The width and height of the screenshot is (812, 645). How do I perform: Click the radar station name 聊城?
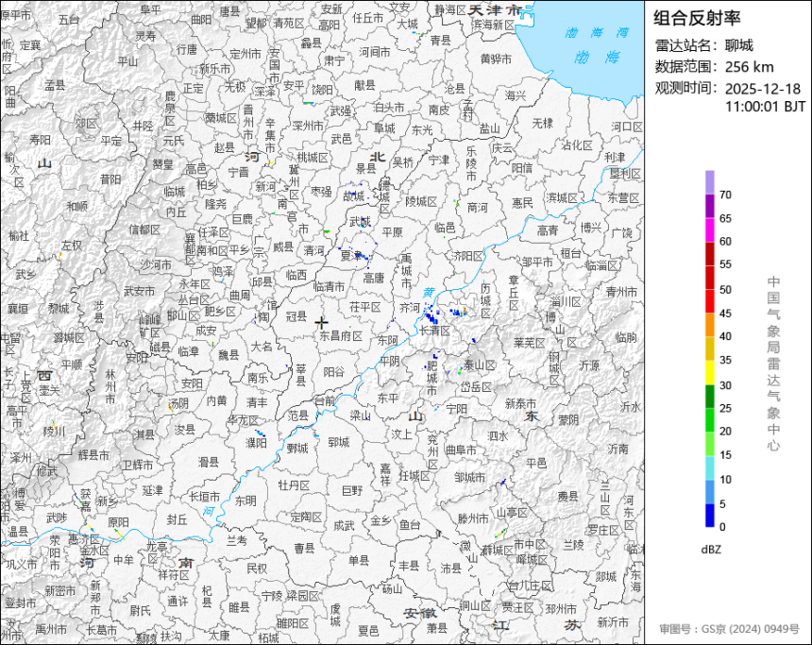point(739,45)
